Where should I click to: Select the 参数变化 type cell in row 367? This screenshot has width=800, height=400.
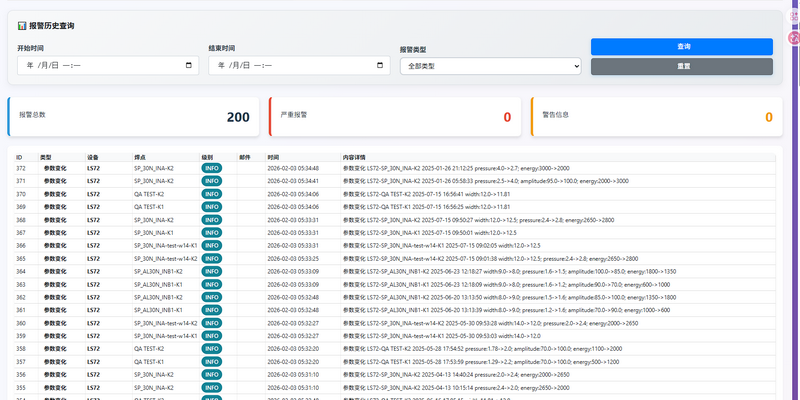(x=55, y=233)
